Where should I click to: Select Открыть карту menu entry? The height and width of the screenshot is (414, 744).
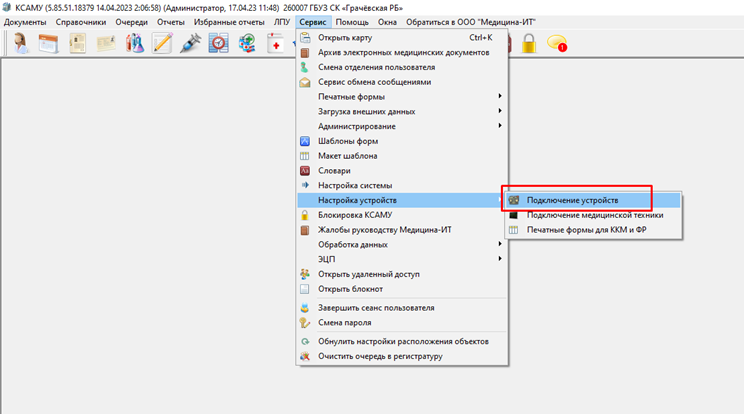[x=347, y=37]
